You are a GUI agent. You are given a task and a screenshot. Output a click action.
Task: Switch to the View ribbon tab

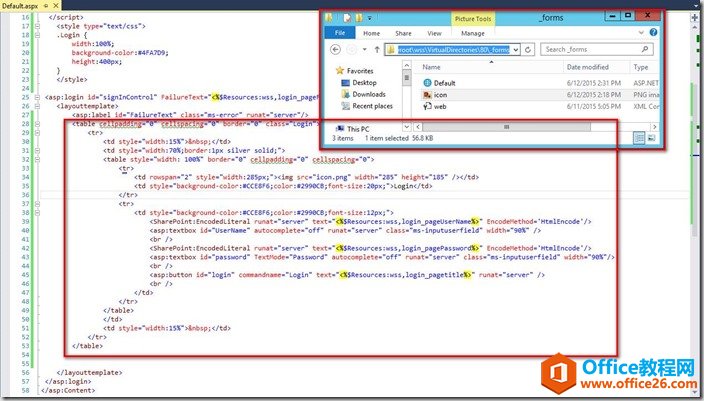[434, 33]
